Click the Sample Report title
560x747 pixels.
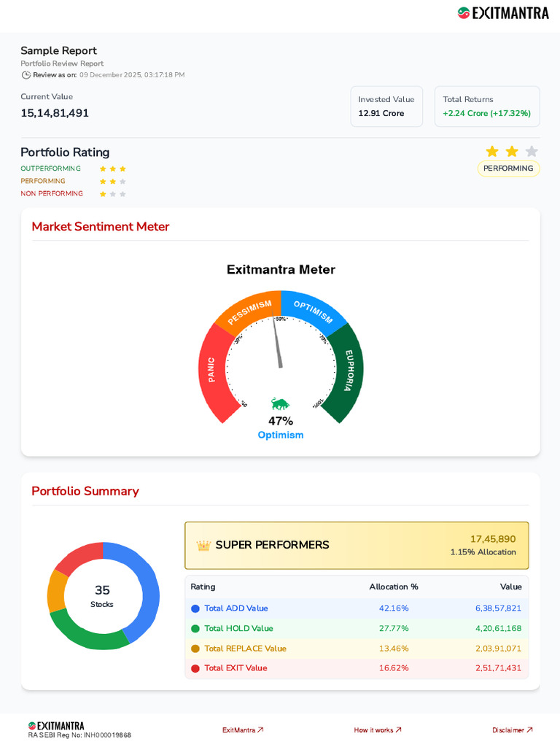click(58, 50)
